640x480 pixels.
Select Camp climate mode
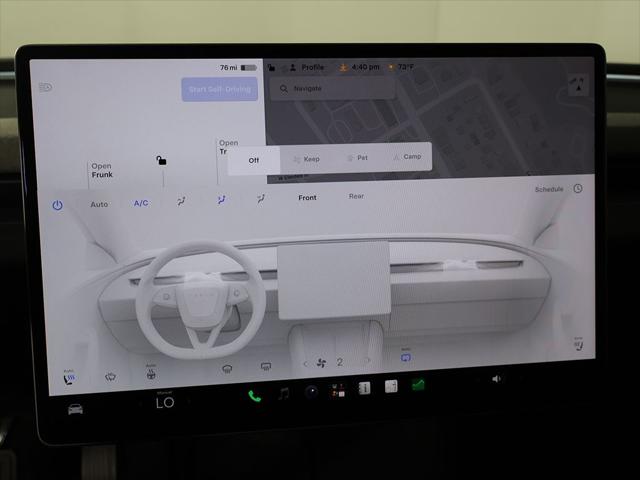pos(407,156)
